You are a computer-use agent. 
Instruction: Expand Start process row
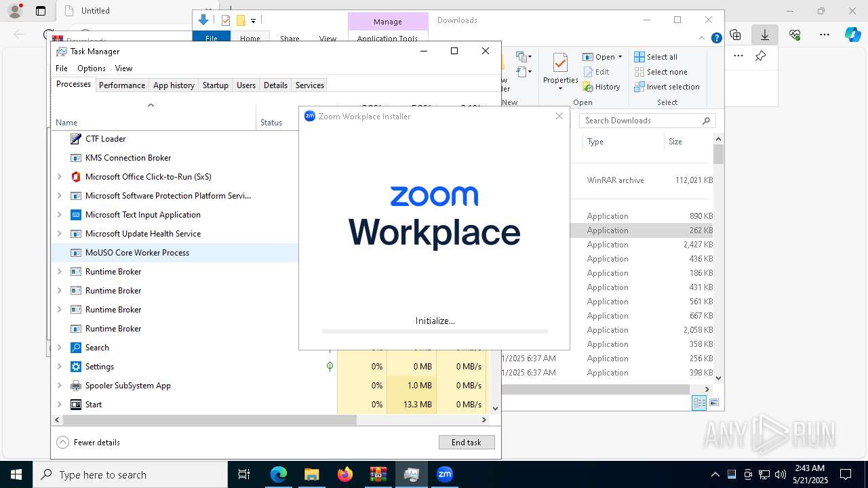click(59, 405)
